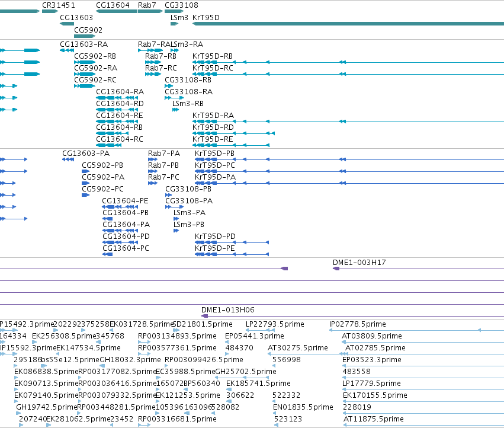Select transcript CG13604-RC
The width and height of the screenshot is (504, 428).
click(x=120, y=139)
